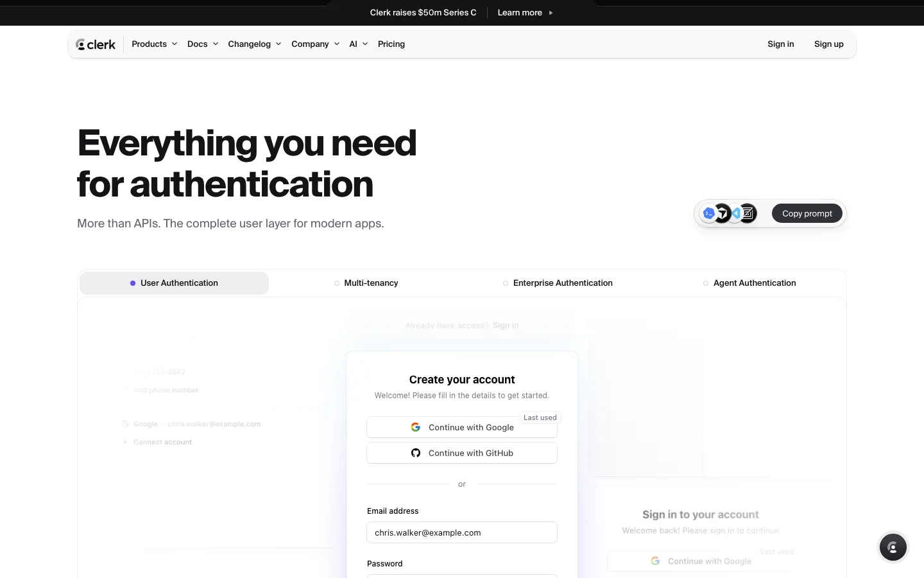
Task: Click the "Password" field label
Action: coord(385,564)
